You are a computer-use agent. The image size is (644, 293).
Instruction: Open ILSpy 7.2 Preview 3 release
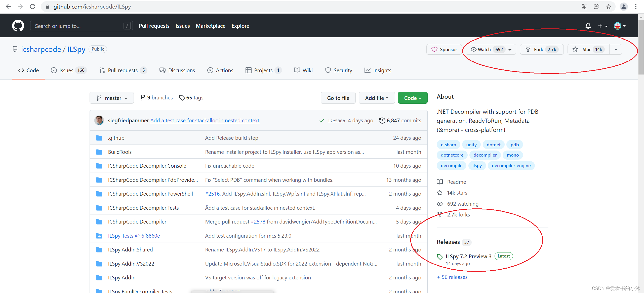tap(468, 256)
